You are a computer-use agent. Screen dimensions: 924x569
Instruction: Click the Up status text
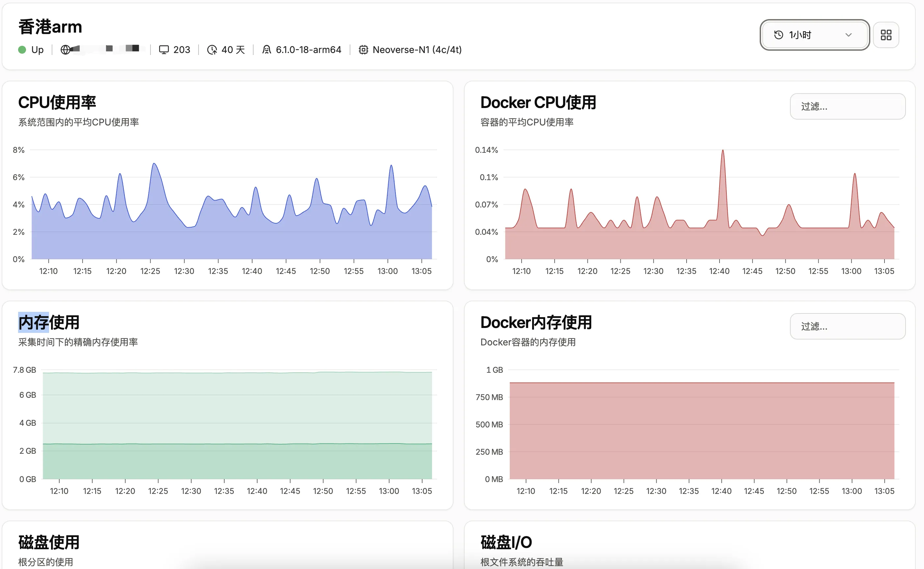point(37,50)
